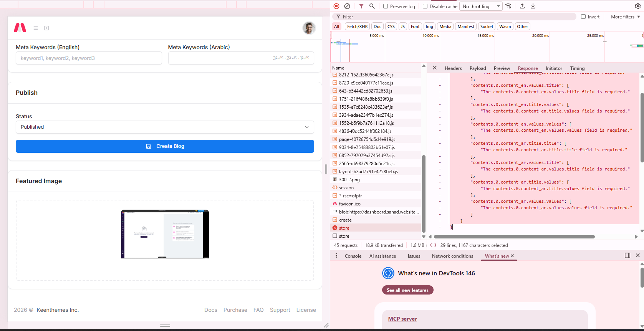Click the Create Blog button

(165, 146)
